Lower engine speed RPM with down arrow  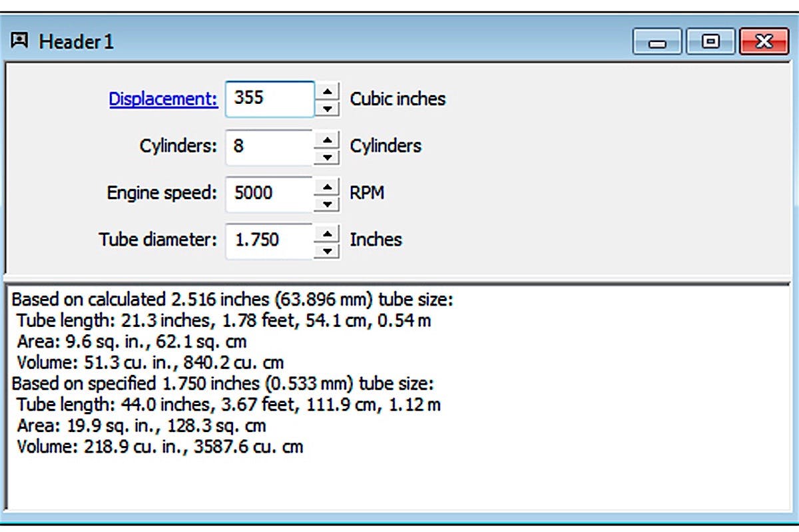pyautogui.click(x=327, y=203)
